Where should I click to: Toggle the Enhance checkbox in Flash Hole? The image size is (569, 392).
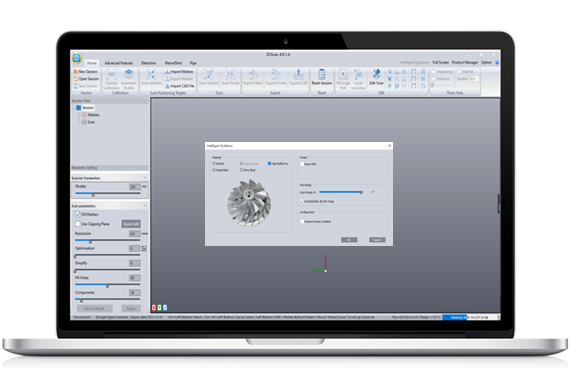pyautogui.click(x=433, y=79)
